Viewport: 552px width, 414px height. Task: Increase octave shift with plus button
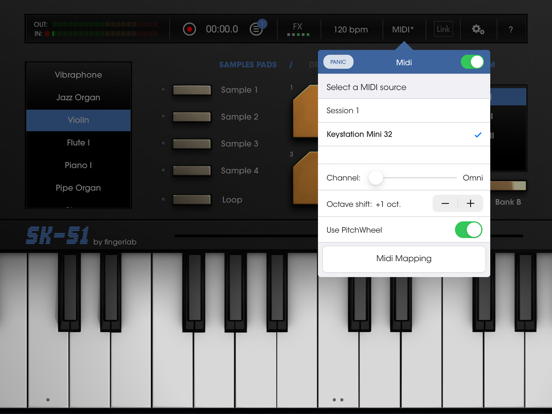pyautogui.click(x=470, y=203)
